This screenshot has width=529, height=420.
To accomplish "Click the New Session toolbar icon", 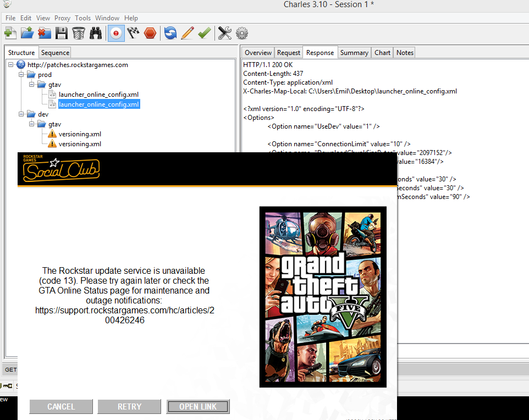I will 10,33.
